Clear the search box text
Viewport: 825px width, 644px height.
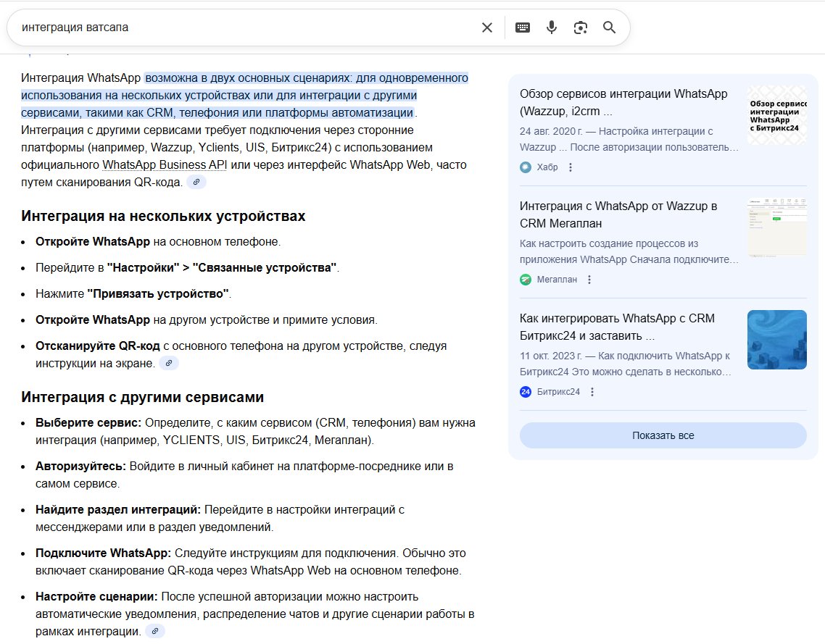487,28
